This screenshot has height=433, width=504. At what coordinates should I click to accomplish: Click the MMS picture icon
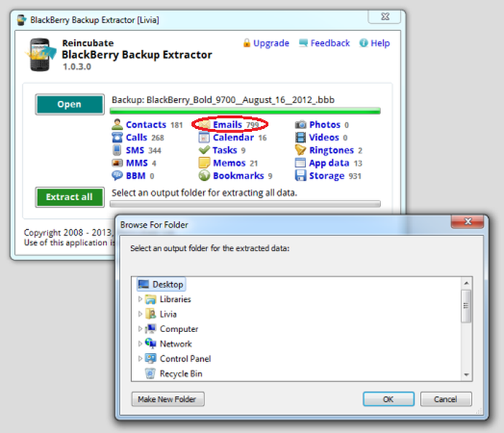[x=117, y=163]
